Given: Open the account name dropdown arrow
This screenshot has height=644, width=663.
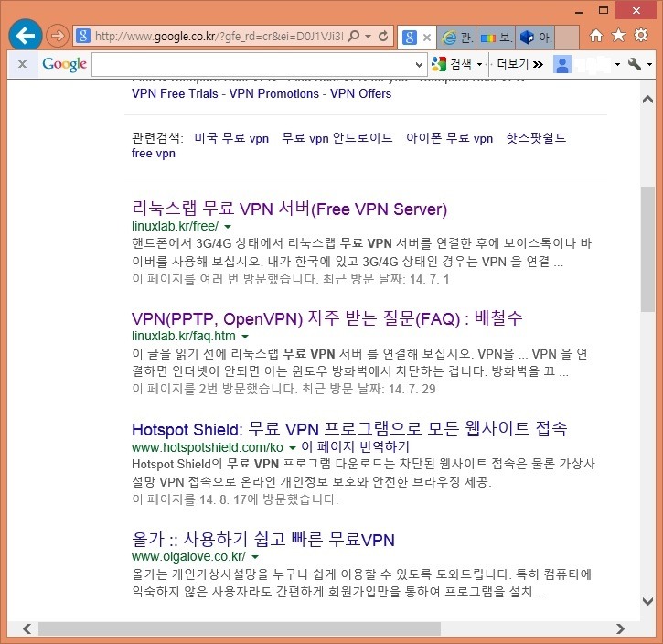Looking at the screenshot, I should [618, 65].
